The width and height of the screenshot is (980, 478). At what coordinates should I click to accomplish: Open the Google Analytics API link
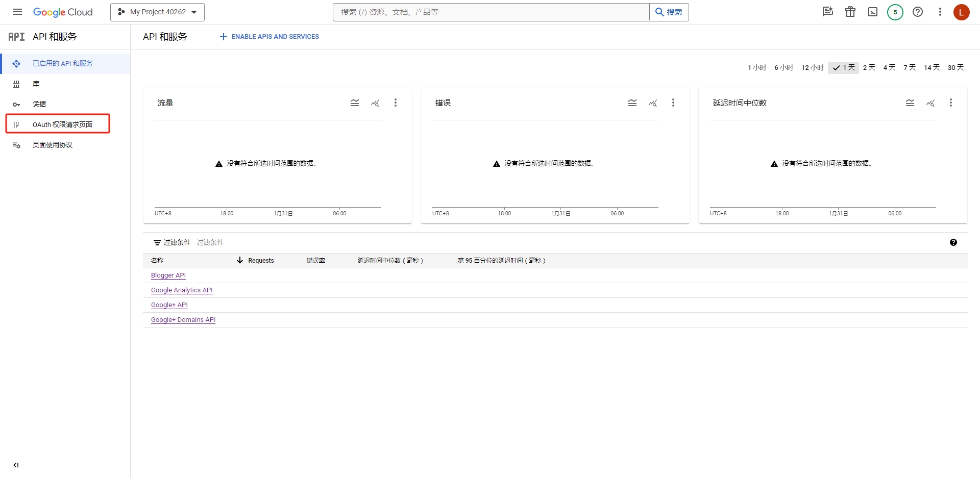pyautogui.click(x=182, y=290)
